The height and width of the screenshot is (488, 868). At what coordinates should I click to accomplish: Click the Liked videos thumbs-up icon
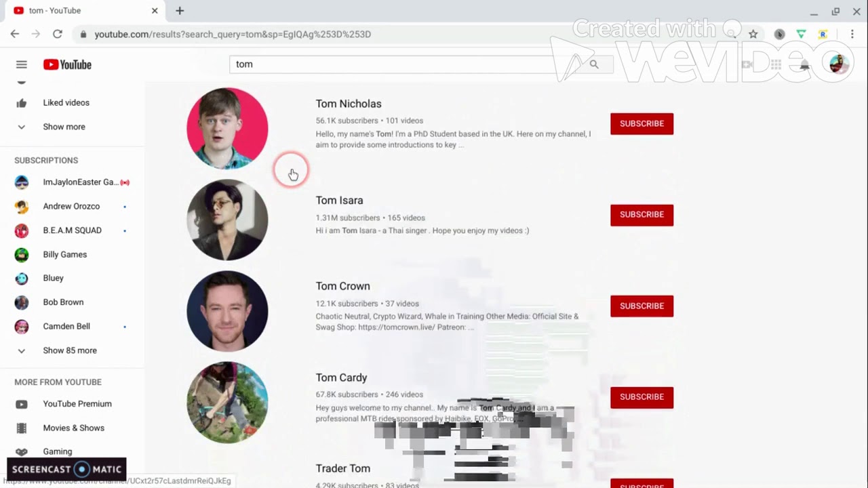pos(22,103)
